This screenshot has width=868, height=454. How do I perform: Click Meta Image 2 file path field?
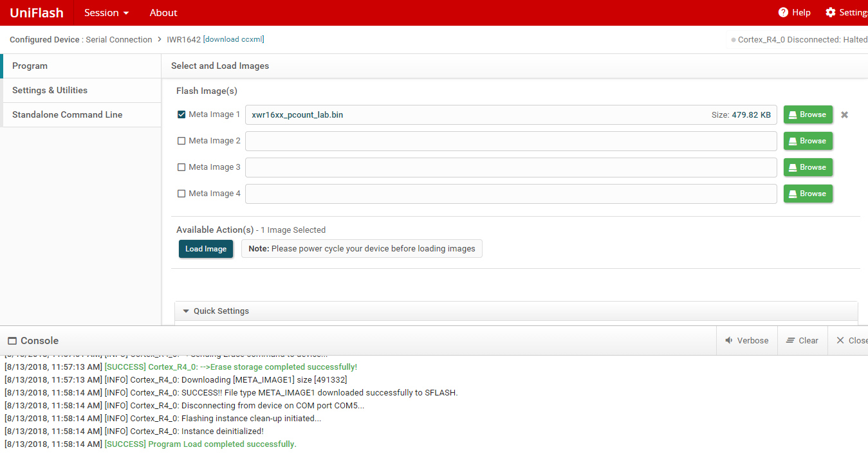tap(511, 141)
